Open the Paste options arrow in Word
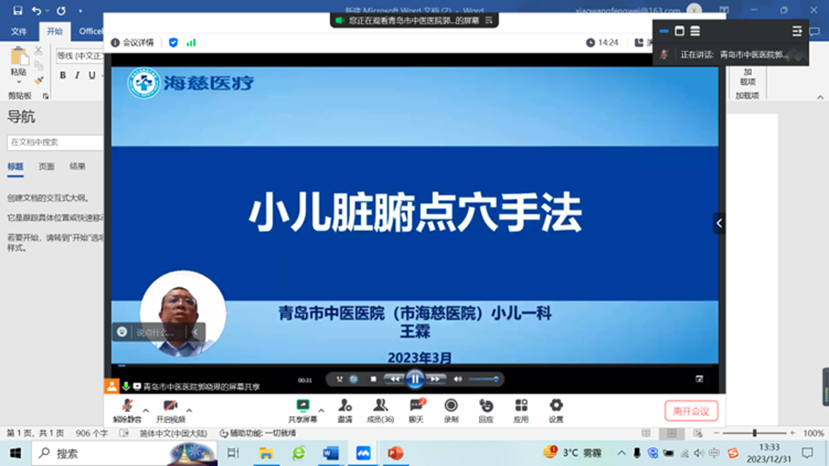The width and height of the screenshot is (829, 466). coord(19,82)
